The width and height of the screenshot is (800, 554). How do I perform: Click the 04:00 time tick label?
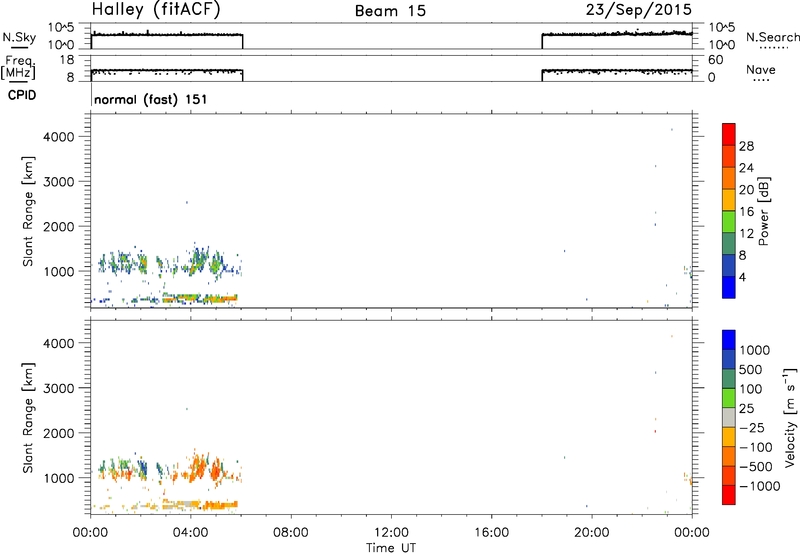(x=190, y=533)
